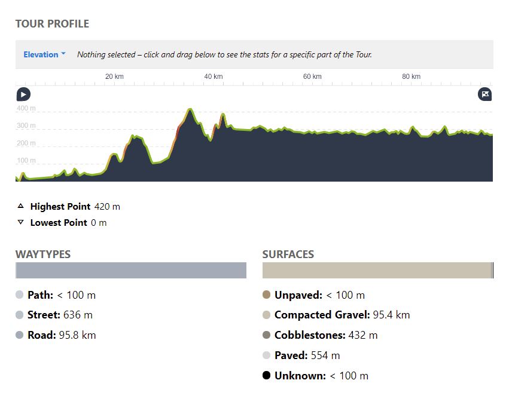The height and width of the screenshot is (420, 506).
Task: Click the finish flag icon
Action: tap(485, 94)
